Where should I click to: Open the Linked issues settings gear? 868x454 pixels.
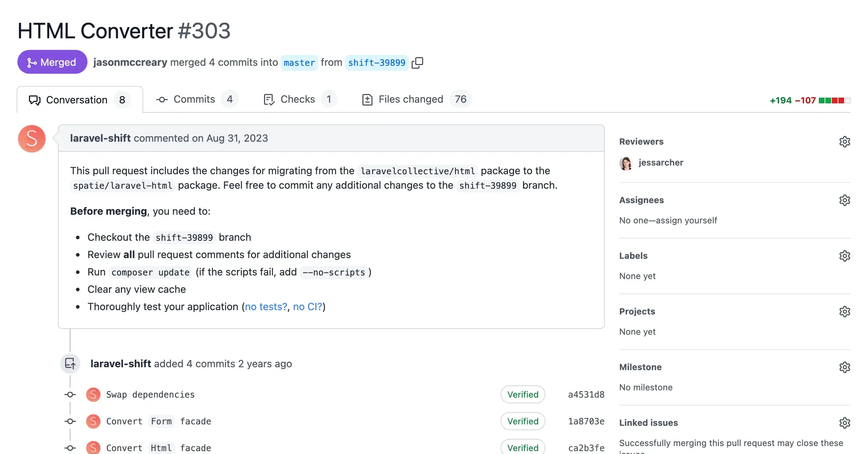(x=845, y=423)
